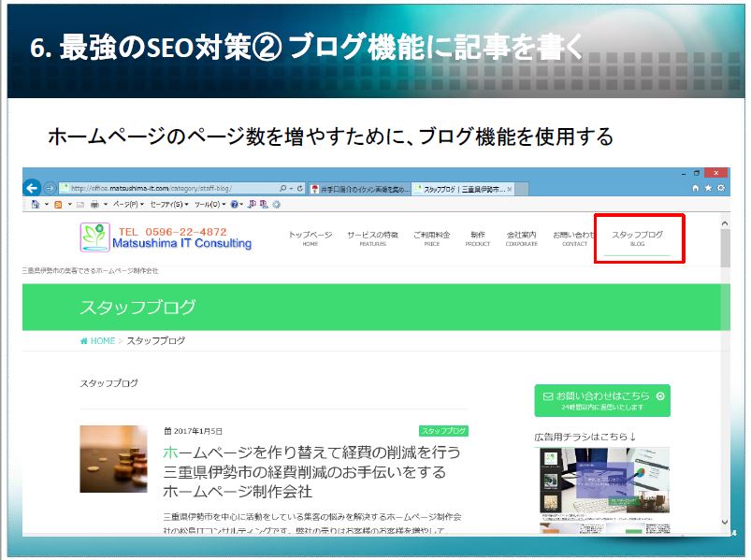Click the blue help question mark icon
The height and width of the screenshot is (560, 751).
tap(235, 204)
